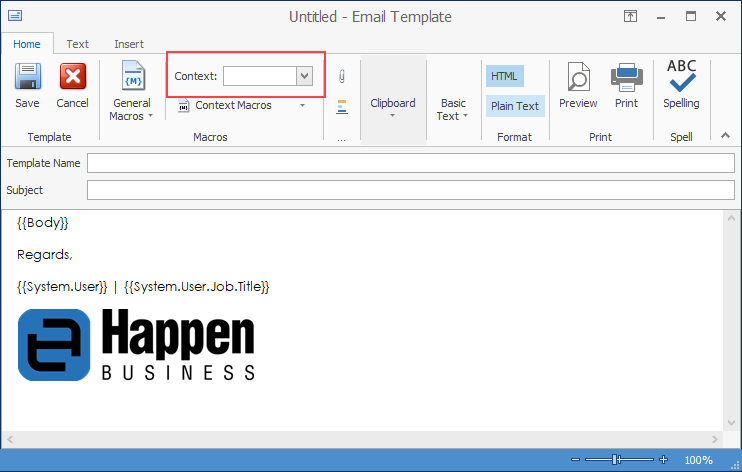This screenshot has width=742, height=472.
Task: Run the Spelling check
Action: point(681,85)
